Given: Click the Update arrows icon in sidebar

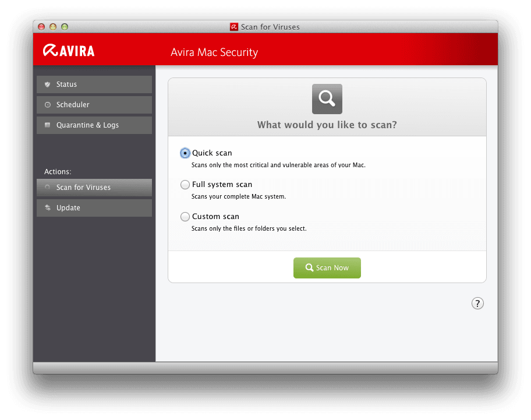Looking at the screenshot, I should pyautogui.click(x=48, y=208).
